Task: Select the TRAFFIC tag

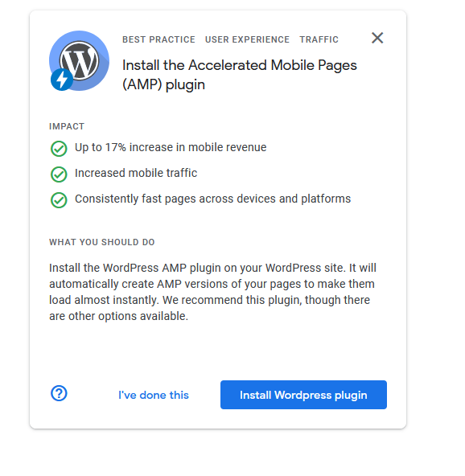Action: coord(319,39)
